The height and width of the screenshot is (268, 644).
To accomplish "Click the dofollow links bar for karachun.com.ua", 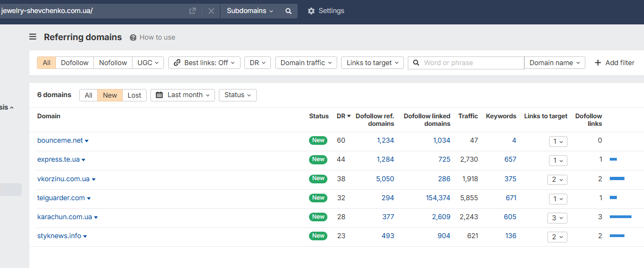I will 620,217.
